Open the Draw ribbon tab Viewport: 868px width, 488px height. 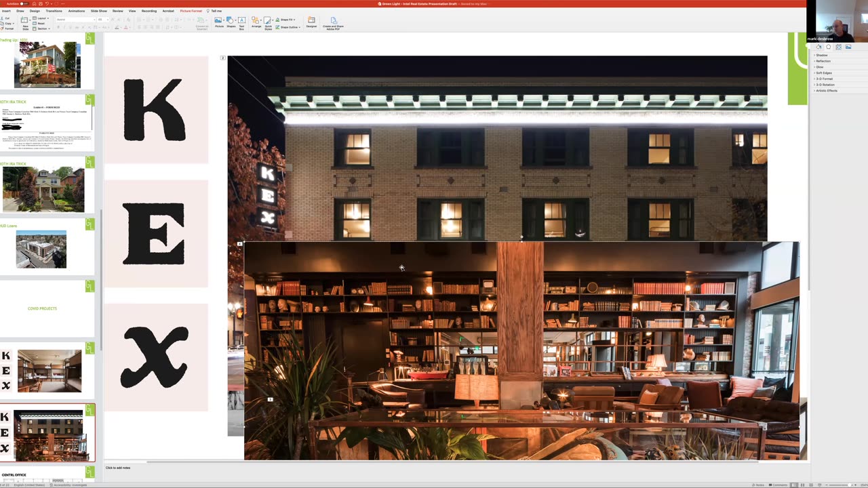click(20, 11)
